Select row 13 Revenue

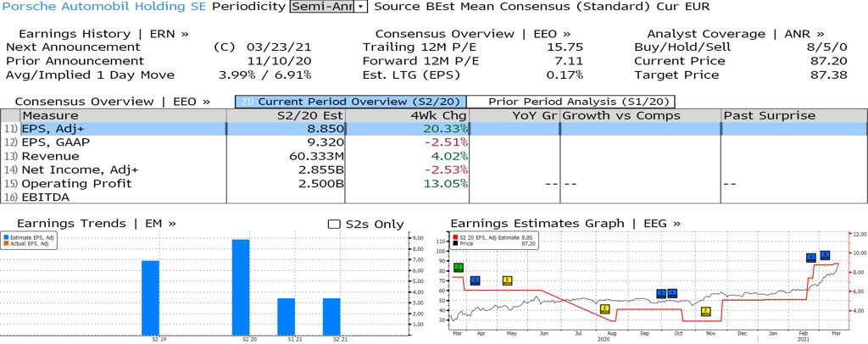pyautogui.click(x=434, y=156)
